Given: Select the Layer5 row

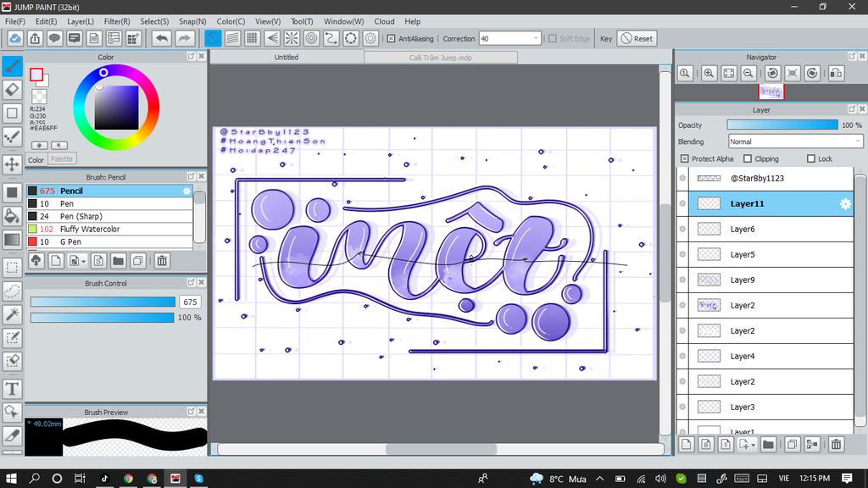Looking at the screenshot, I should 771,254.
